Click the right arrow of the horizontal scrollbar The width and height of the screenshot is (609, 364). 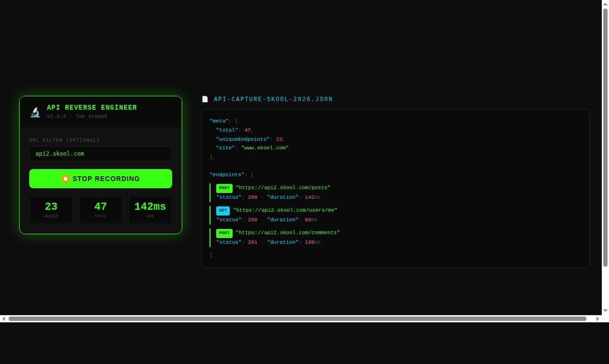tap(597, 318)
